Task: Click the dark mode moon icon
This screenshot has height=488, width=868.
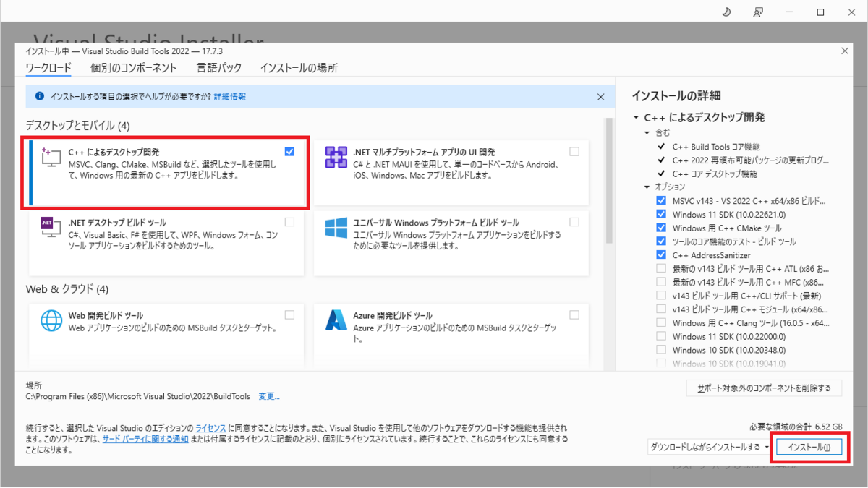Action: pos(726,12)
